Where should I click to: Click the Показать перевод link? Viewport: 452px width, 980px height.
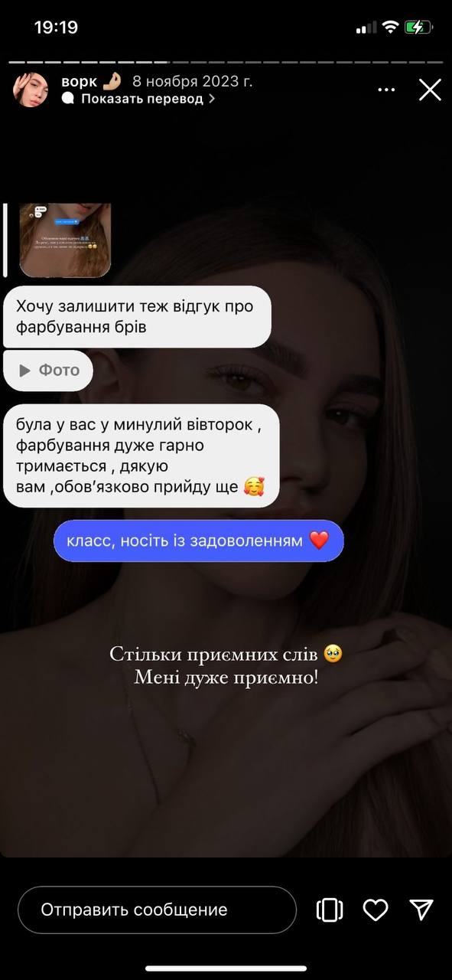click(x=142, y=99)
